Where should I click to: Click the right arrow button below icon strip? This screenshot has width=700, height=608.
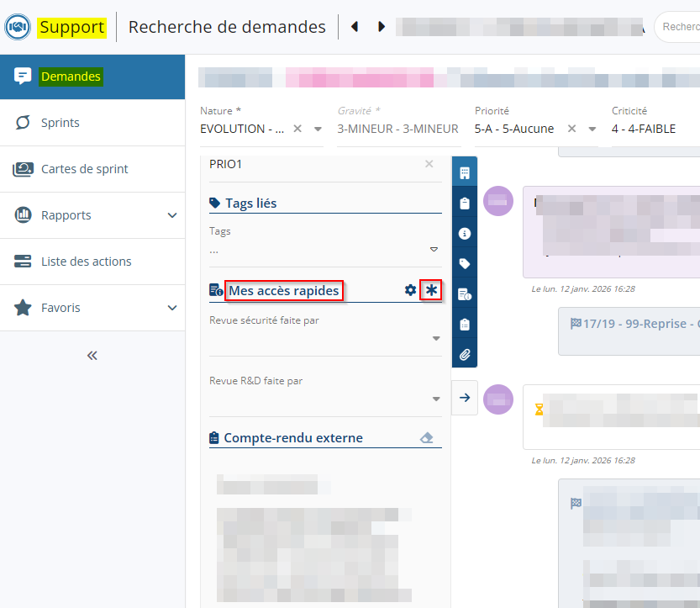tap(465, 398)
